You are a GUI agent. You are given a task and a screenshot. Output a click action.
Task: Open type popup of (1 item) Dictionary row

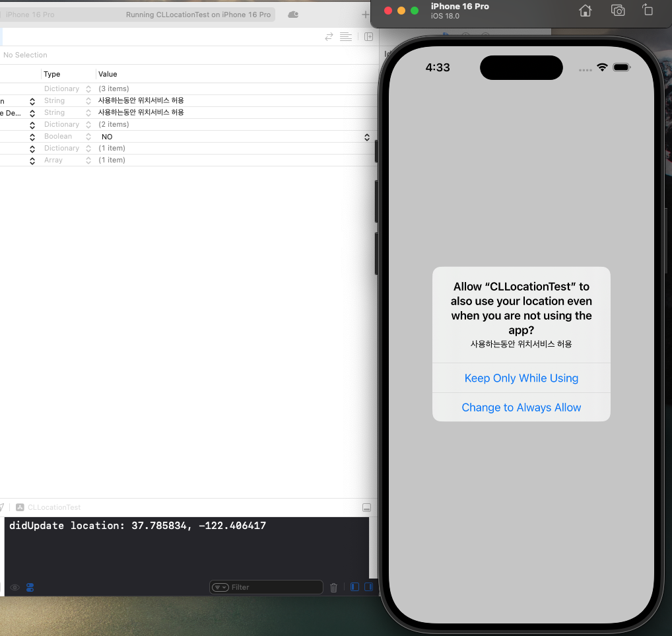[88, 149]
